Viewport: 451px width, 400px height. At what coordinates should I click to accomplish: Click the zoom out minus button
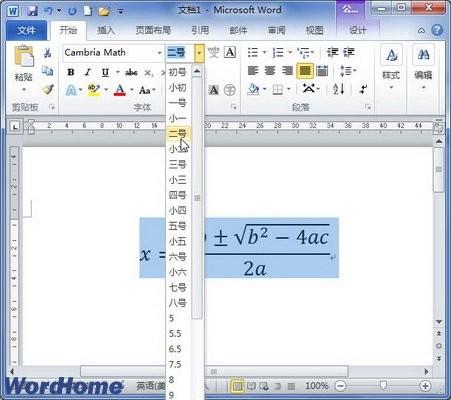click(341, 386)
